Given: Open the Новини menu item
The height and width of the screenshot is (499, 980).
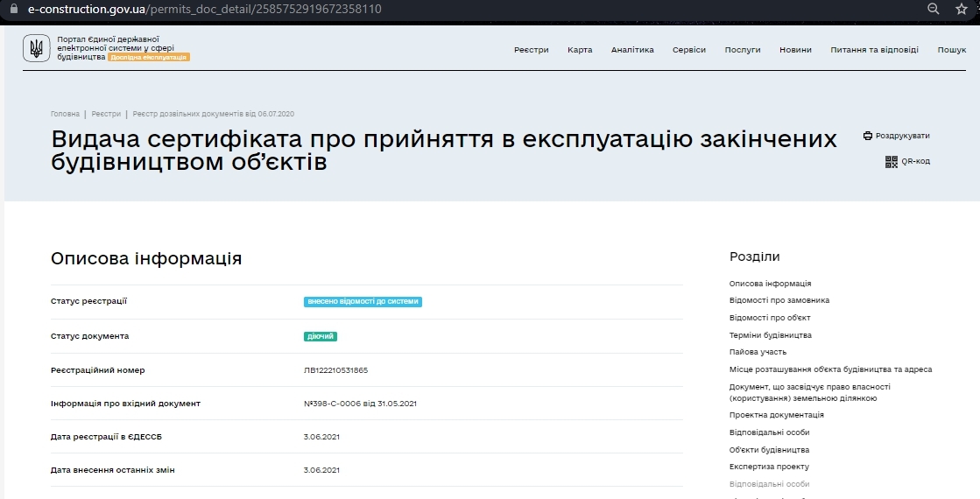Looking at the screenshot, I should [795, 50].
